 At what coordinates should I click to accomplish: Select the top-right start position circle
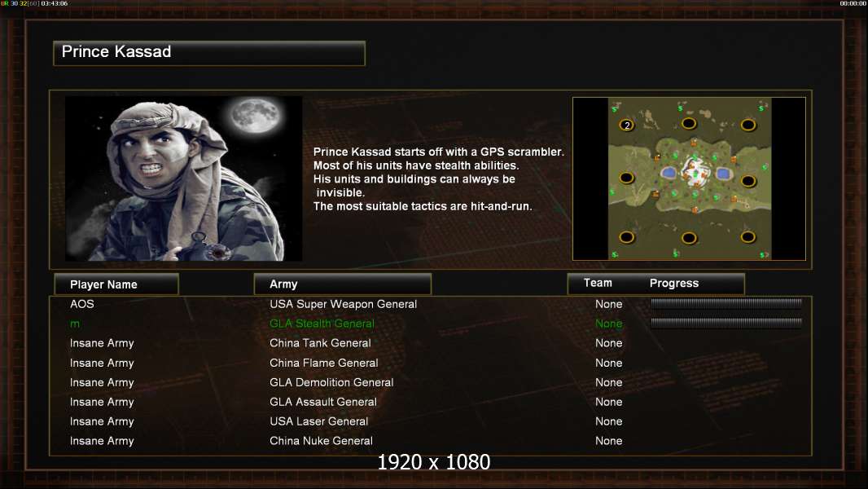click(x=747, y=125)
